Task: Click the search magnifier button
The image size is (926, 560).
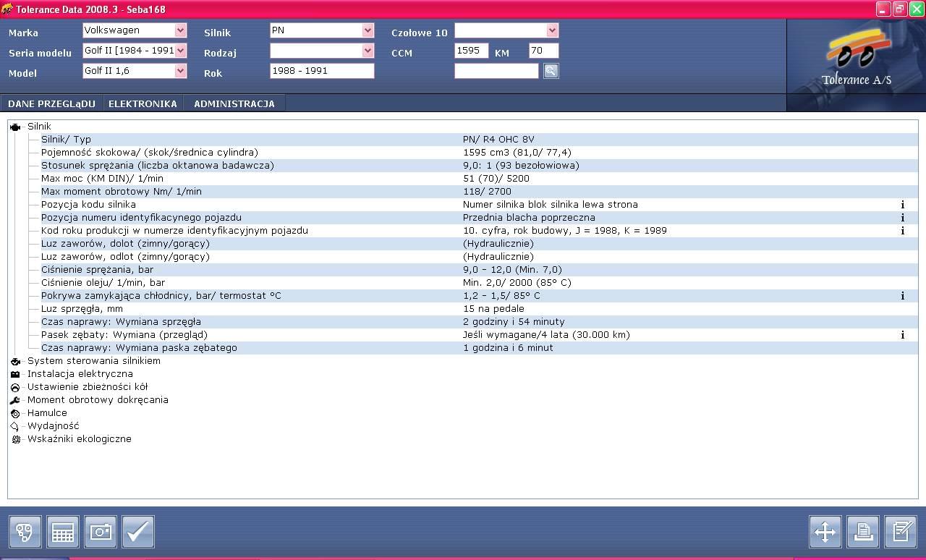Action: coord(551,71)
